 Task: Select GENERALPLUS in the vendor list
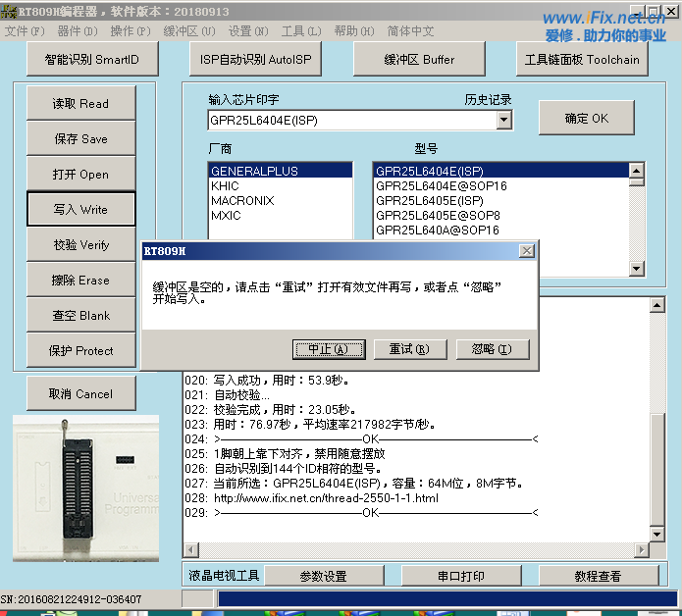[280, 171]
